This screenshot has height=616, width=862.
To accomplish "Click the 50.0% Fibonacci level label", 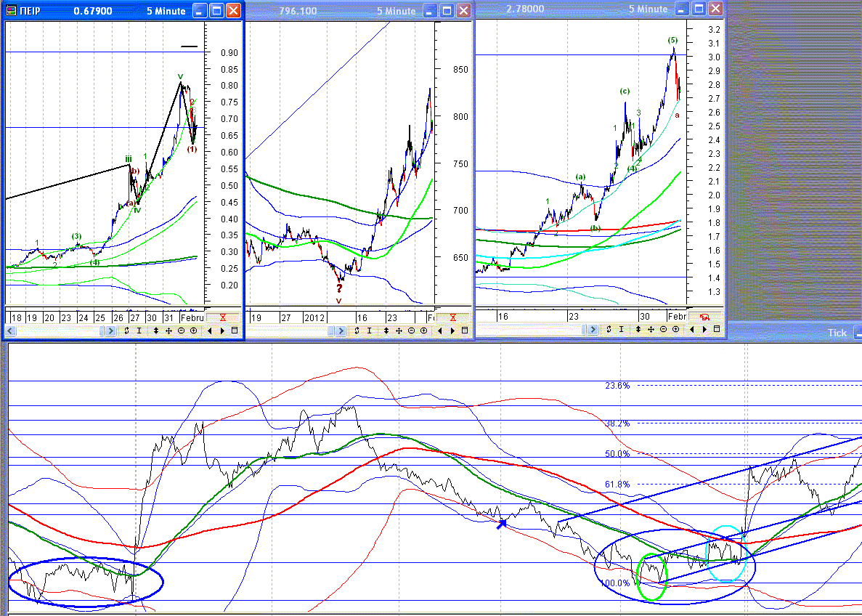I will pyautogui.click(x=617, y=454).
